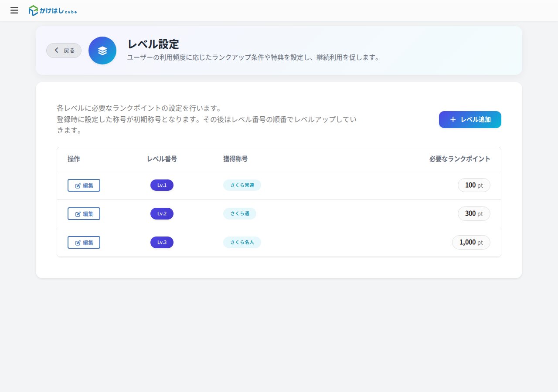Click the さくら通 title tag
The height and width of the screenshot is (392, 558).
click(240, 214)
